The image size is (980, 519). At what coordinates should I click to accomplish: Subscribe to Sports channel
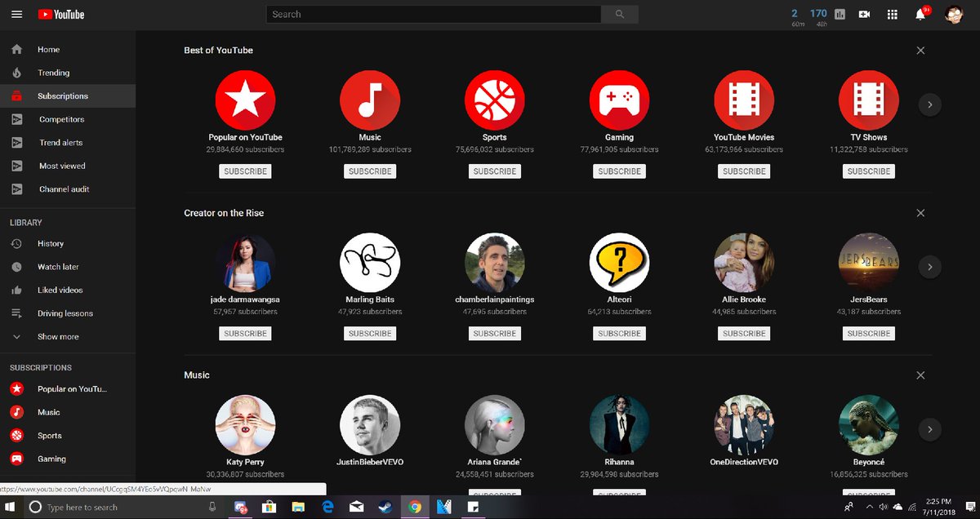coord(495,171)
